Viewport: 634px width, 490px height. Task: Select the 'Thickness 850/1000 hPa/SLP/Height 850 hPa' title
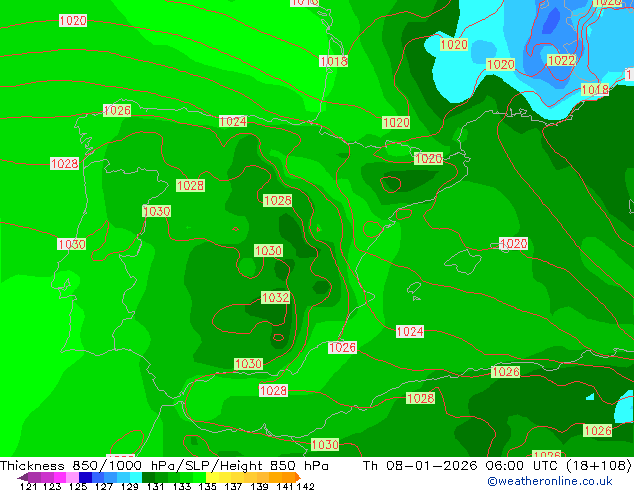pos(164,466)
